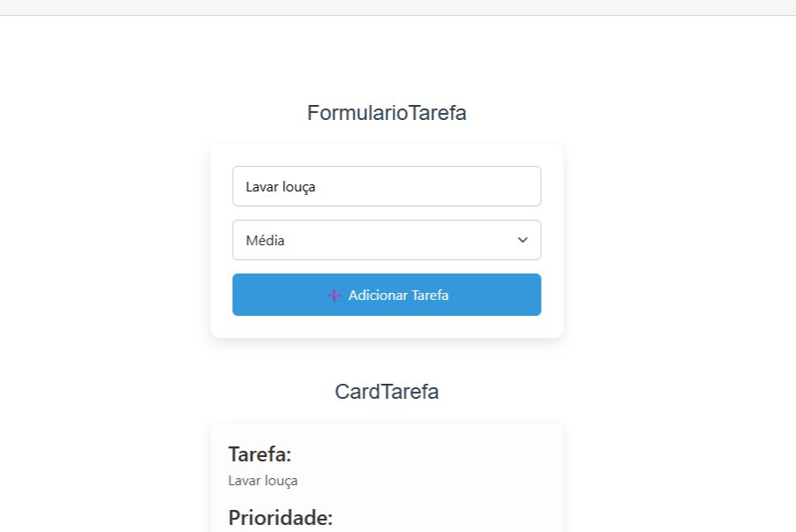The width and height of the screenshot is (796, 532).
Task: Click the 'Lavar louça' text inside the task card
Action: pyautogui.click(x=263, y=481)
